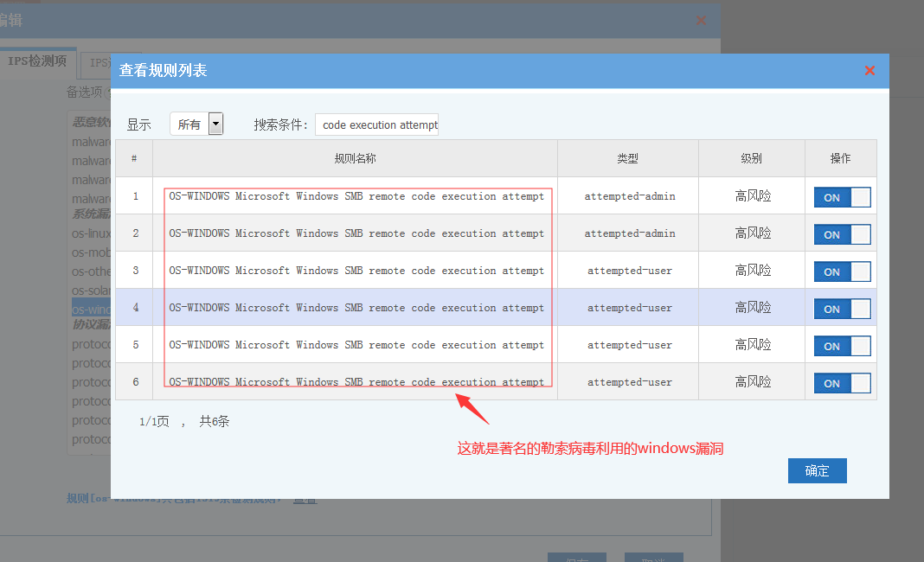Click the 级别 column header
The width and height of the screenshot is (924, 562).
(751, 158)
